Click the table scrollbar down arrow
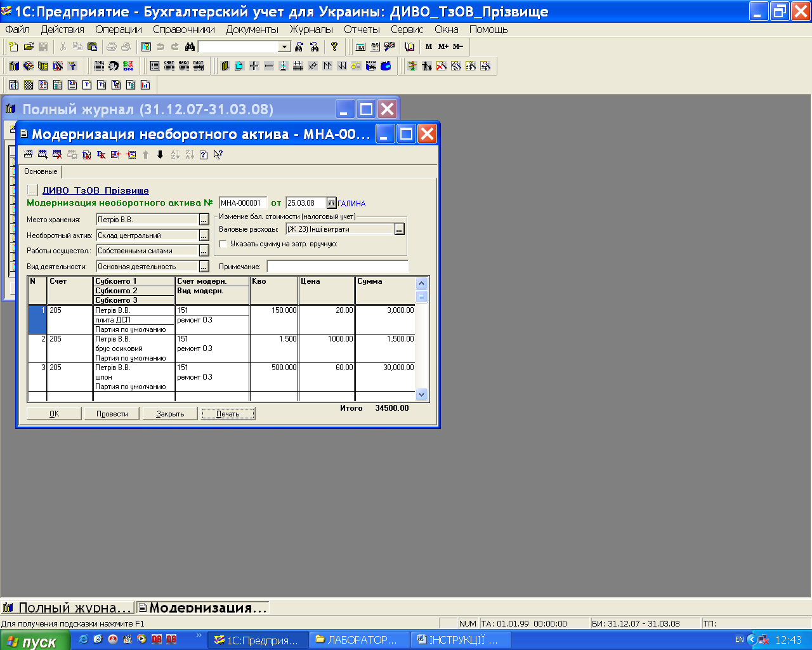Screen dimensions: 812x650 click(x=422, y=395)
